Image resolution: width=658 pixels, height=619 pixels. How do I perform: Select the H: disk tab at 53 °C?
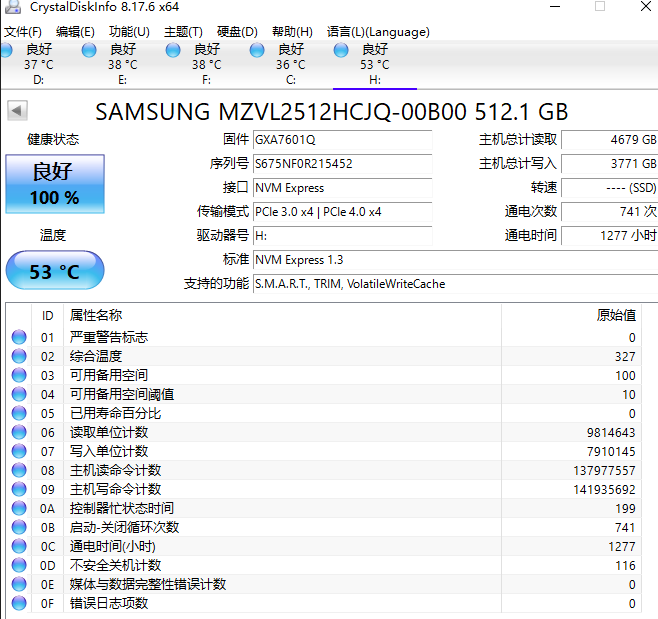pos(375,64)
